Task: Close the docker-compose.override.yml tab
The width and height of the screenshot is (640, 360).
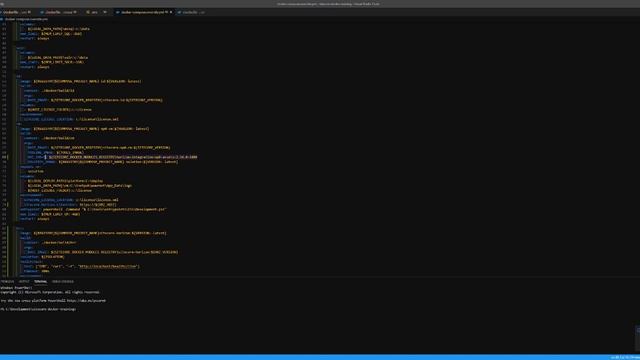Action: point(171,12)
